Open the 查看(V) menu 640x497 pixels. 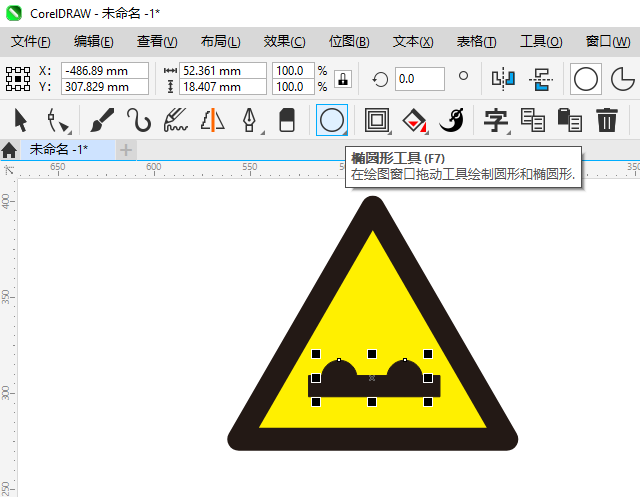coord(157,41)
